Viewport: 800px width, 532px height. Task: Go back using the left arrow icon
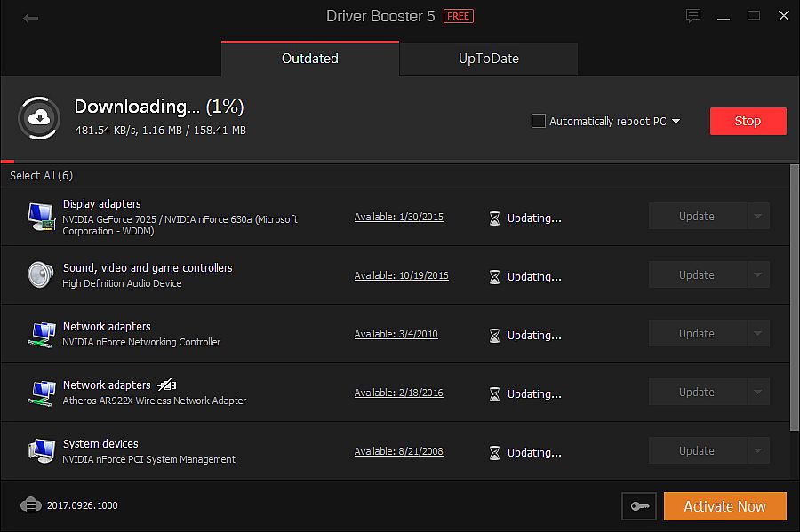point(30,19)
